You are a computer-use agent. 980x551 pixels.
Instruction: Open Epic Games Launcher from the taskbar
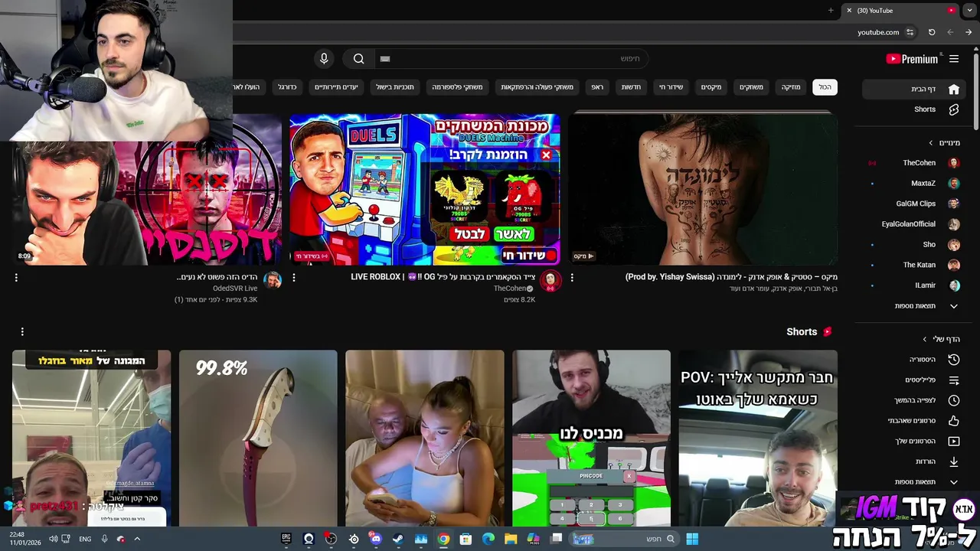pos(286,539)
